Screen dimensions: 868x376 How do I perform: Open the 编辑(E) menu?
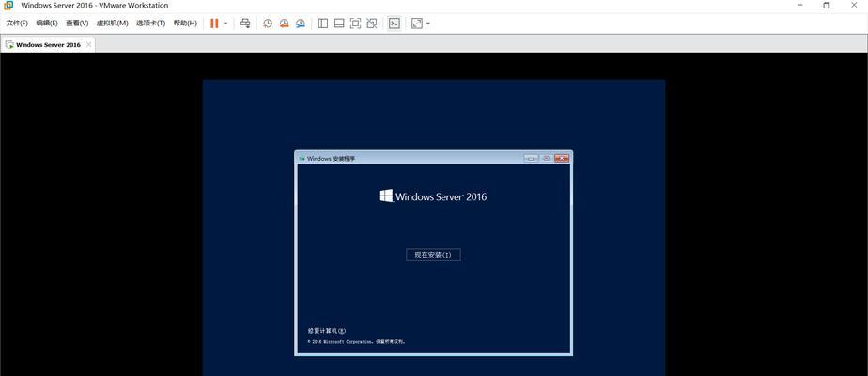click(47, 23)
